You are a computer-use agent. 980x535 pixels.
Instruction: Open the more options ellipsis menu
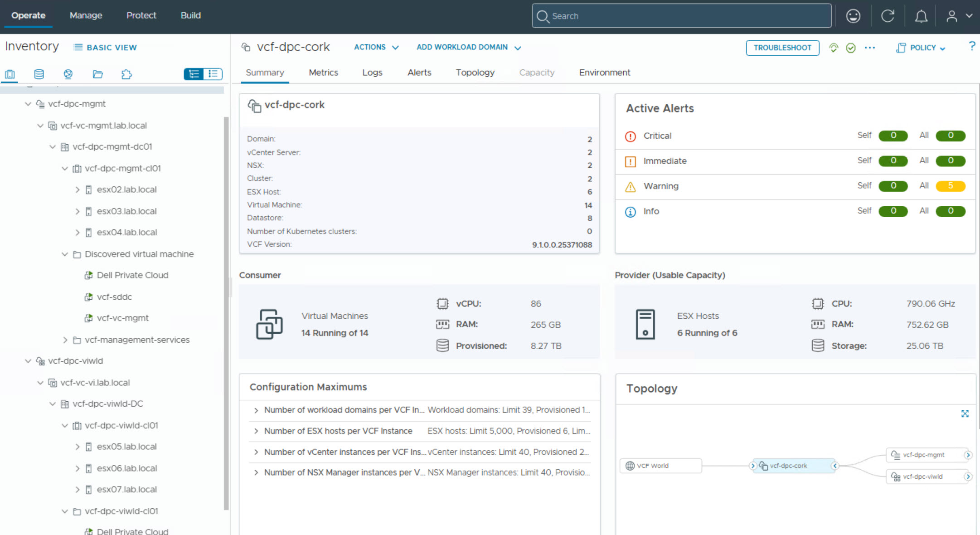coord(869,48)
